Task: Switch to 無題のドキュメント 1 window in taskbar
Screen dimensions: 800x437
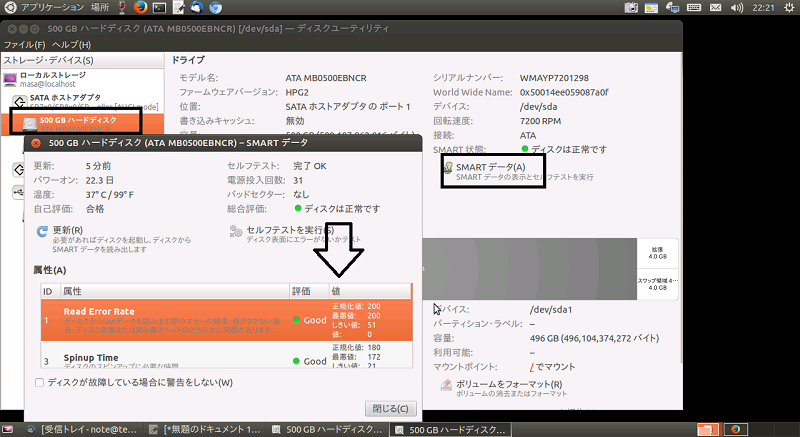Action: [206, 429]
